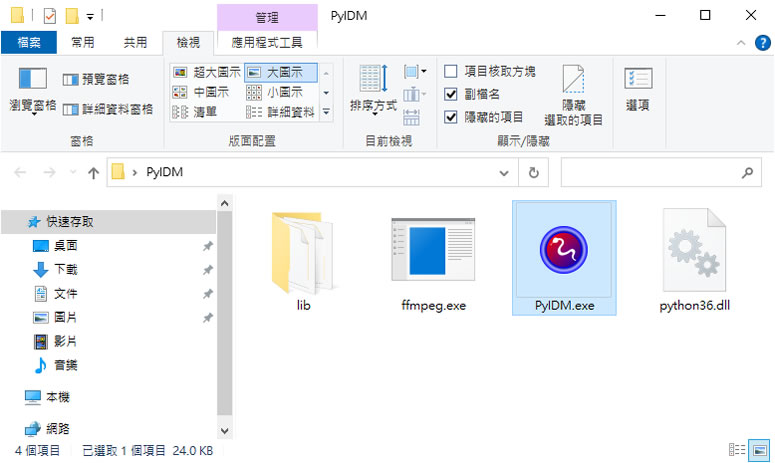Click the navigation pane scroll down arrow

(224, 431)
